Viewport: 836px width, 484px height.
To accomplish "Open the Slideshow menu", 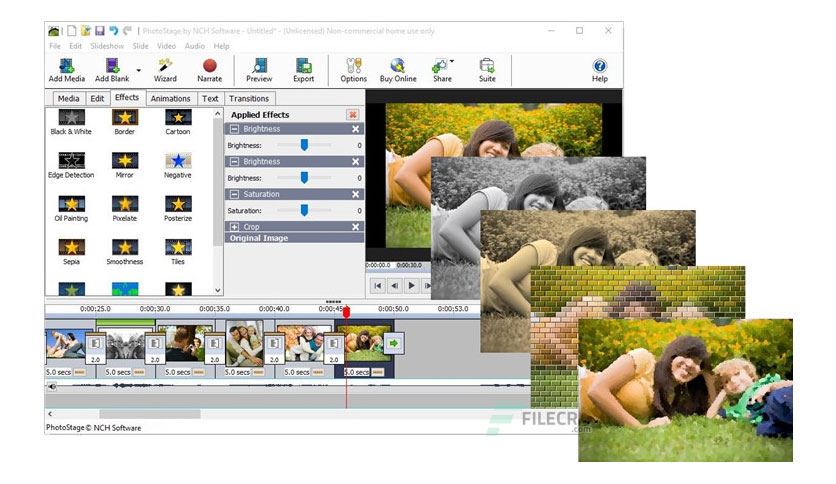I will pos(107,46).
